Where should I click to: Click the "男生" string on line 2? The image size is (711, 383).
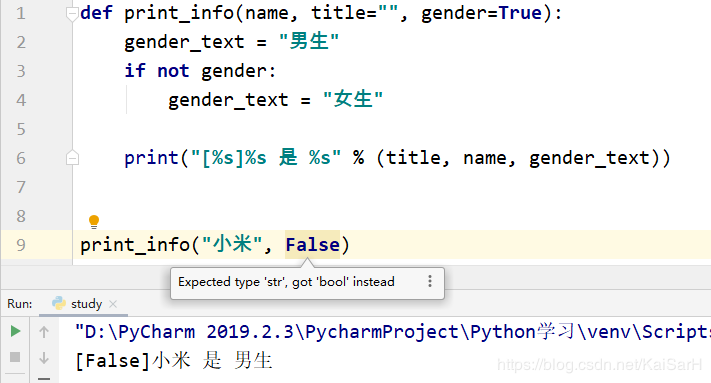coord(309,41)
